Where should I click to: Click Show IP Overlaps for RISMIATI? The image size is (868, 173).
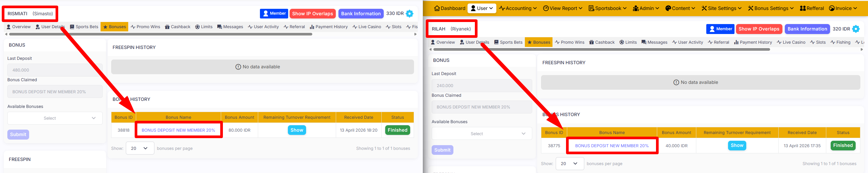coord(312,13)
